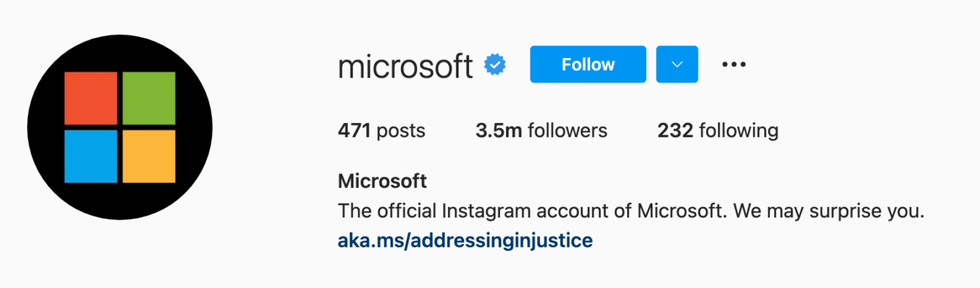Open the three-dot more options menu
The image size is (980, 288).
[x=734, y=64]
